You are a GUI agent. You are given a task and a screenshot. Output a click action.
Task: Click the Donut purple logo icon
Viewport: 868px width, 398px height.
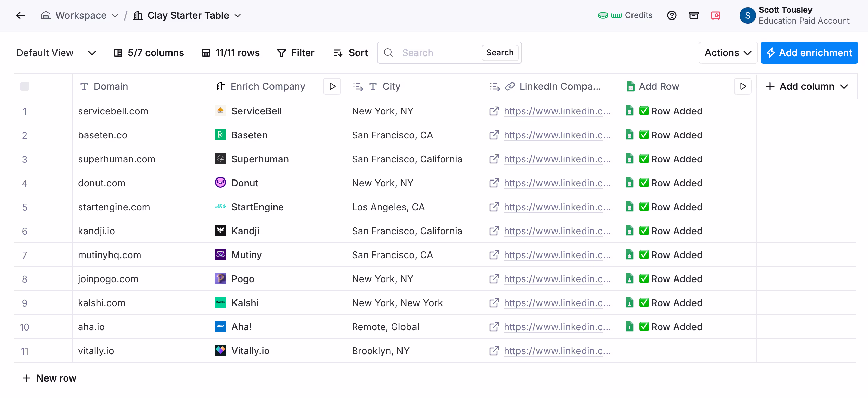(220, 183)
